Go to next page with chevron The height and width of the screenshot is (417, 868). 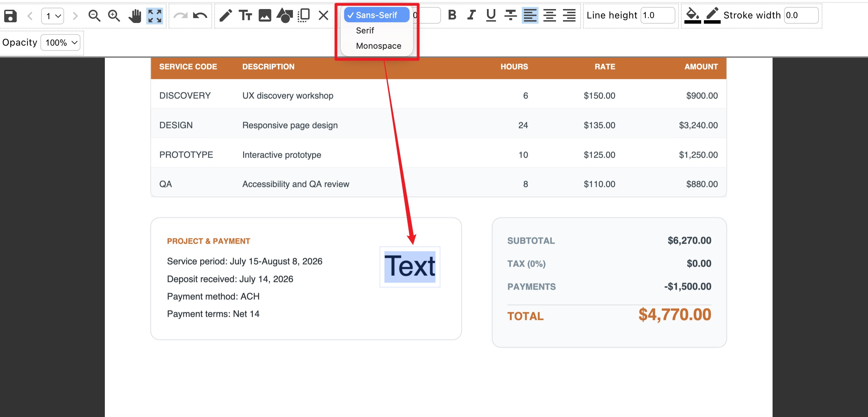(x=75, y=16)
